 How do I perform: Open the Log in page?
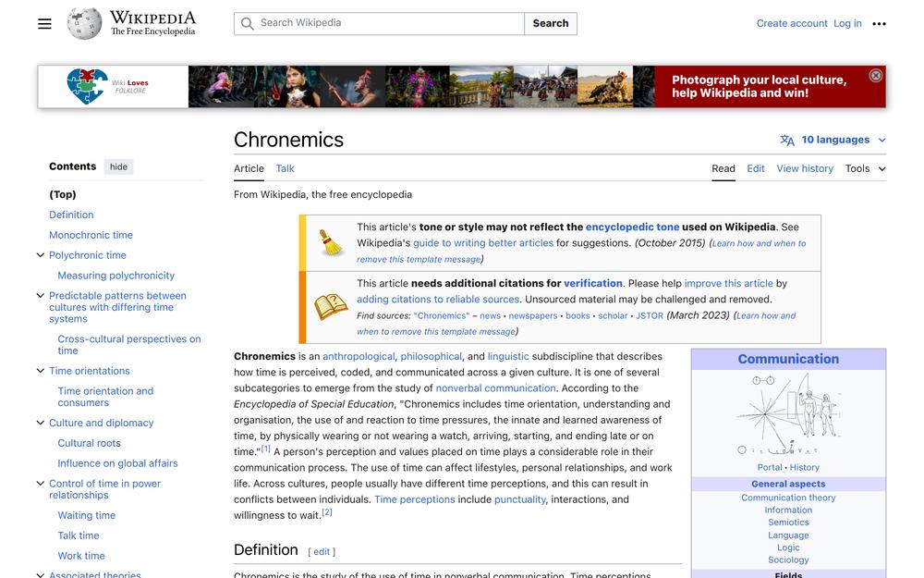click(847, 24)
